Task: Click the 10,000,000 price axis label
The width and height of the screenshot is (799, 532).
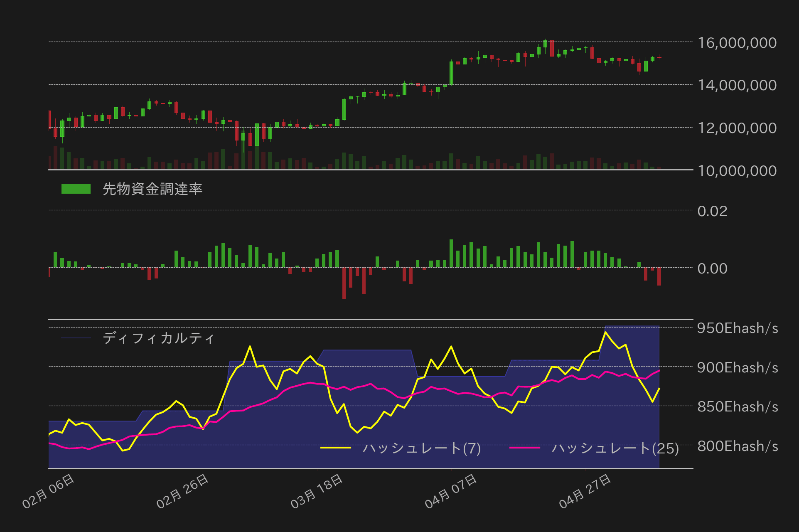Action: click(737, 171)
